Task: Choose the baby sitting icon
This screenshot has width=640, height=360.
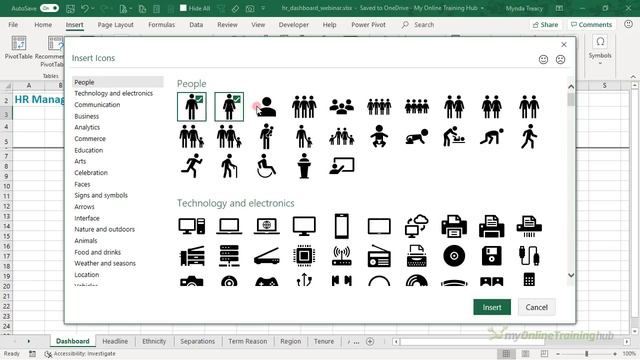Action: pos(379,136)
